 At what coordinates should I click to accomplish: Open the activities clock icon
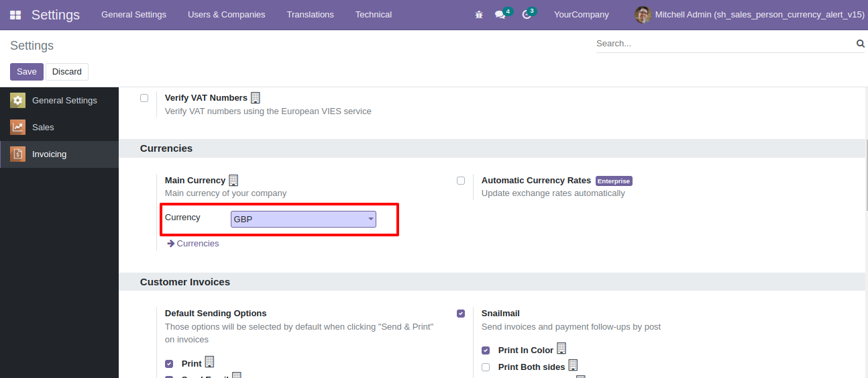click(527, 15)
